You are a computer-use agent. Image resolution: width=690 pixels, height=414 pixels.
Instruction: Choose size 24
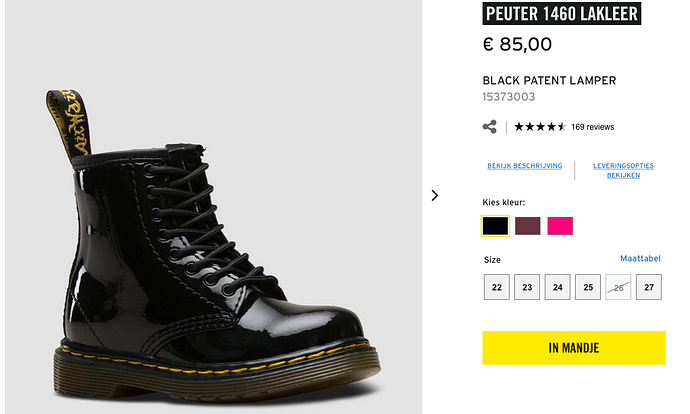pyautogui.click(x=558, y=287)
